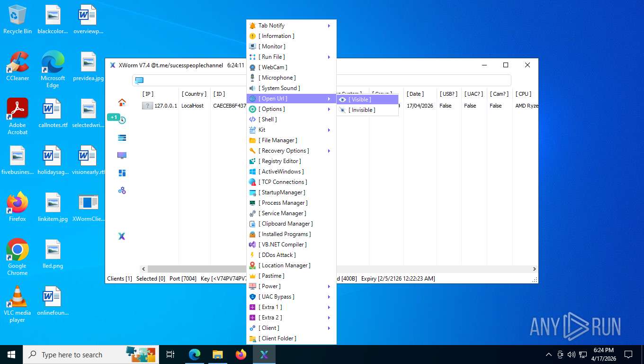Viewport: 644px width, 364px height.
Task: Click the Tab Notify bell icon
Action: (x=252, y=26)
